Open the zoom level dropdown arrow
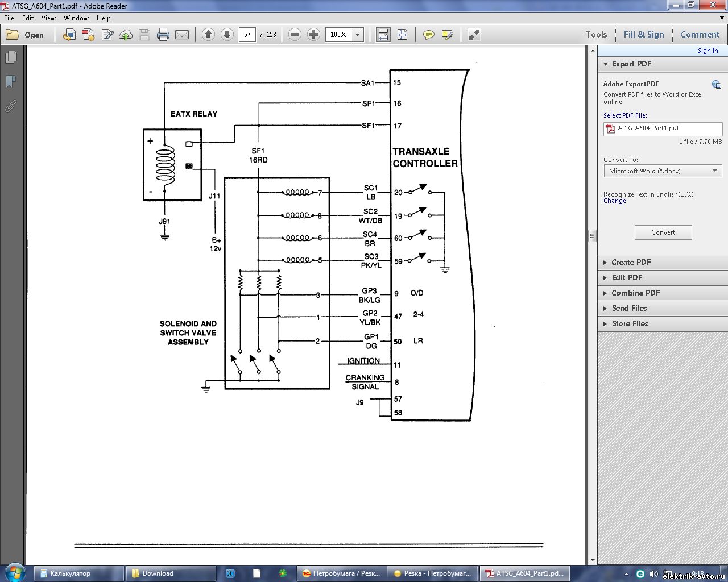The width and height of the screenshot is (728, 582). tap(358, 35)
